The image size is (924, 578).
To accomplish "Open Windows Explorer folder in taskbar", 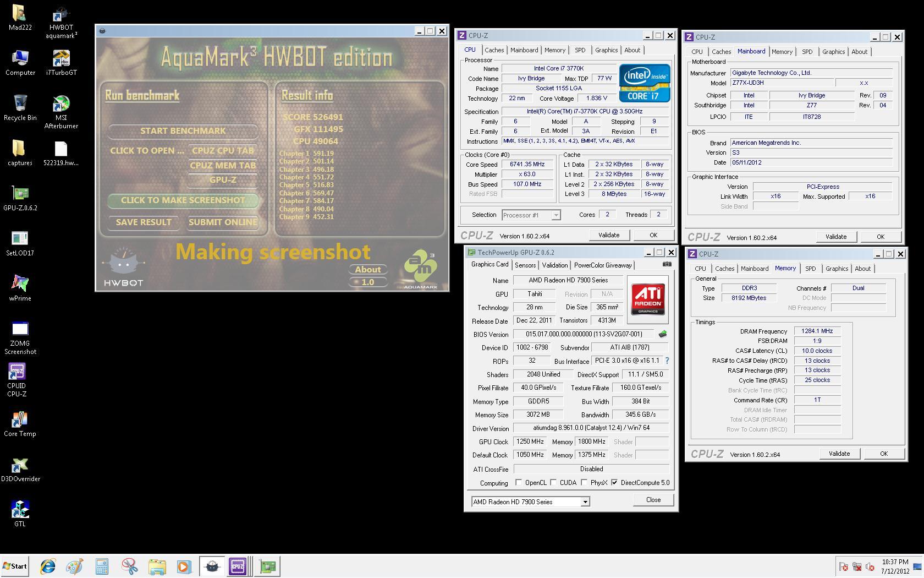I will (157, 566).
